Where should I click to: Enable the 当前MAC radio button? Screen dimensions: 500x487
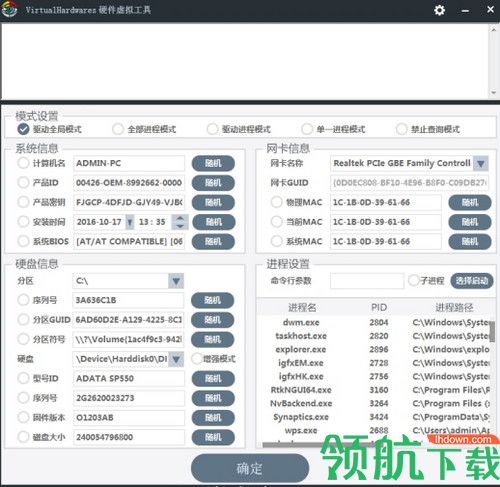tap(276, 222)
